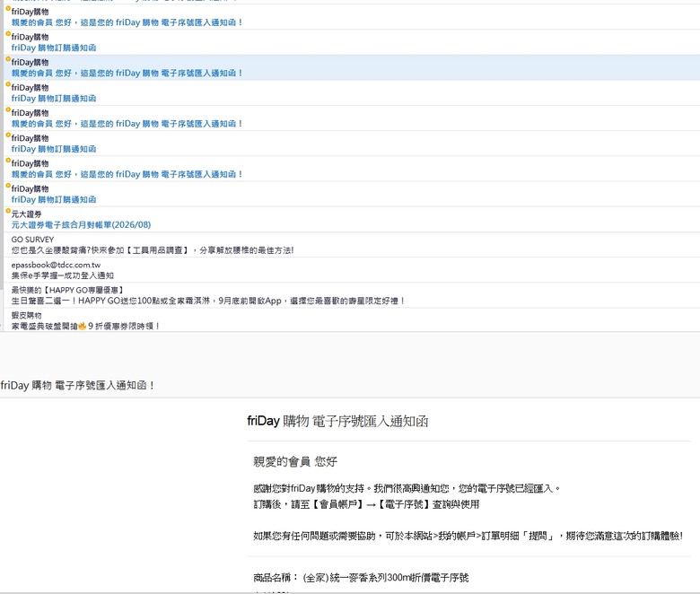
Task: Select the GO SURVEY sender row
Action: tap(32, 240)
